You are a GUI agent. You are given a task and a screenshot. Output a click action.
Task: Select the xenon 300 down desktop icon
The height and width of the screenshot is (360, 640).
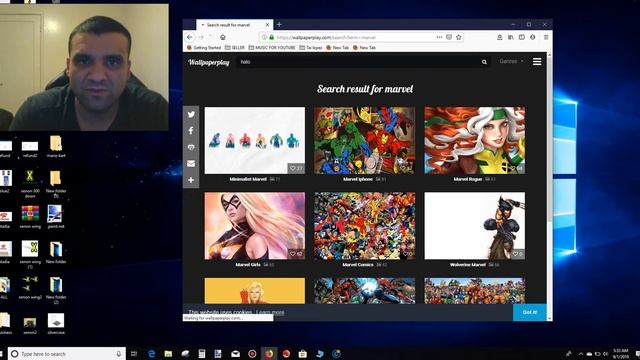tap(30, 184)
